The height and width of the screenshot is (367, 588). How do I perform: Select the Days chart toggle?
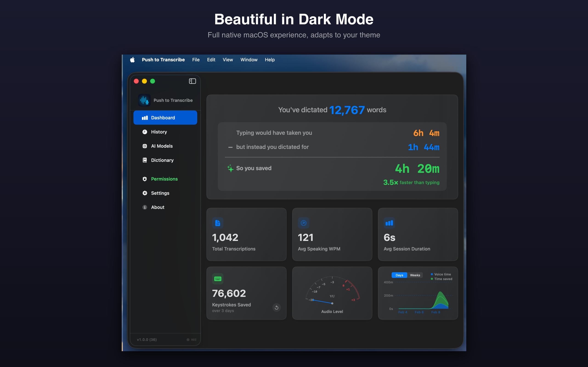[x=399, y=275]
